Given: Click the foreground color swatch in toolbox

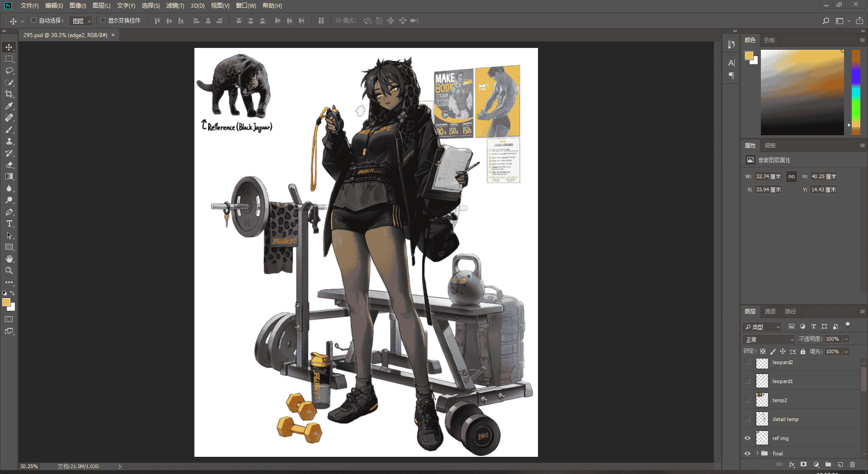Looking at the screenshot, I should coord(6,302).
